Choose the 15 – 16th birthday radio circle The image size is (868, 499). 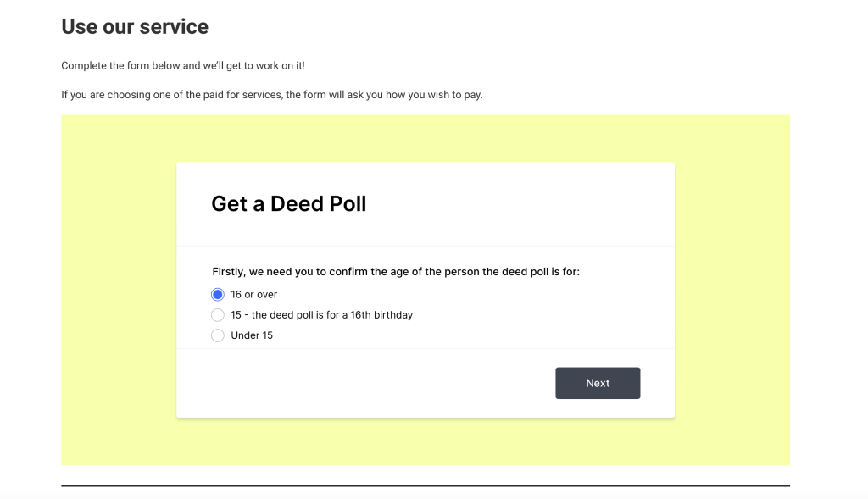point(218,315)
